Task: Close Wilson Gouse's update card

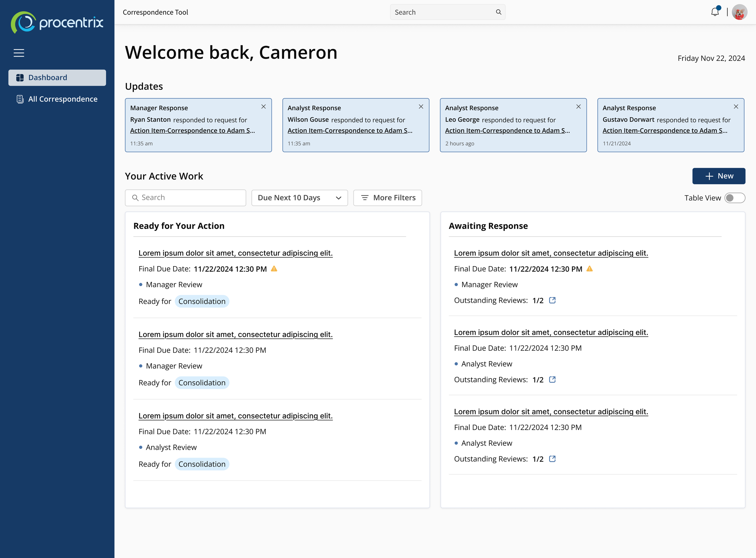Action: click(421, 107)
